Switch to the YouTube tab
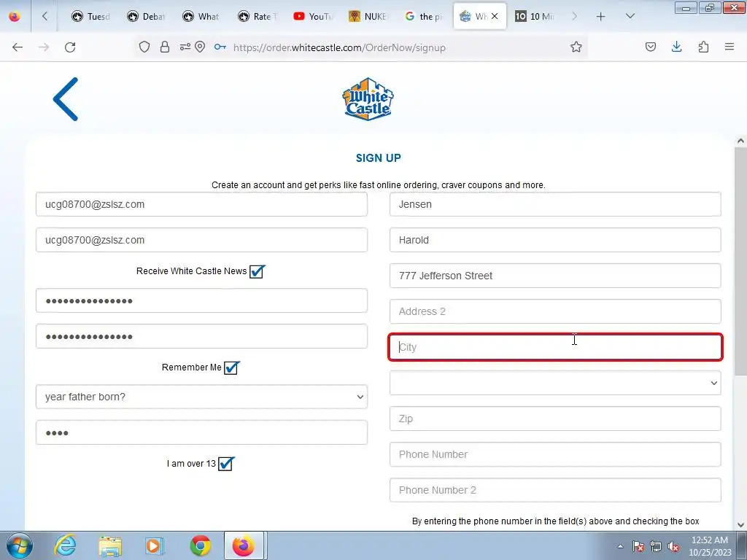 coord(313,17)
